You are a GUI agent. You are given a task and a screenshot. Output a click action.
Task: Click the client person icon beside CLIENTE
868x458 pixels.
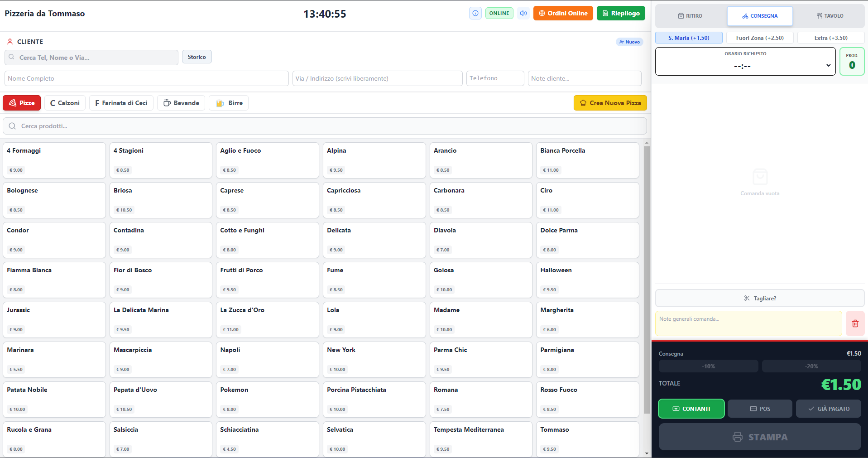click(10, 42)
